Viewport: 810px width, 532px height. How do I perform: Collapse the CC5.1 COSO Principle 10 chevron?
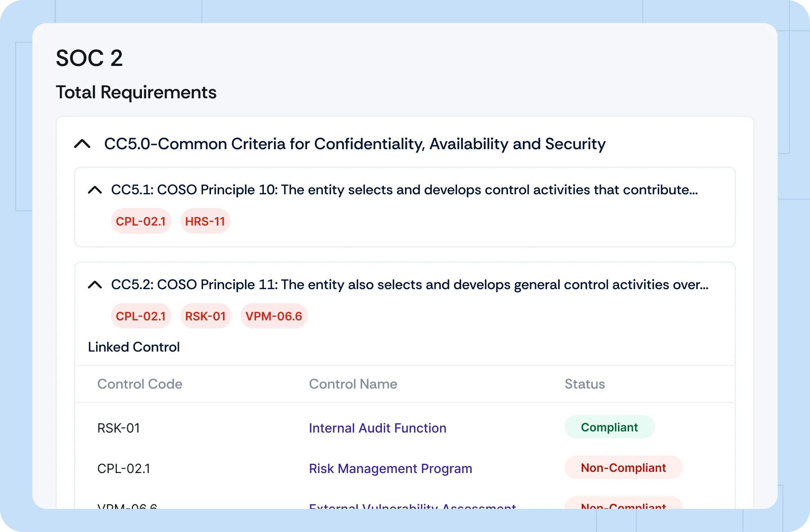[95, 190]
